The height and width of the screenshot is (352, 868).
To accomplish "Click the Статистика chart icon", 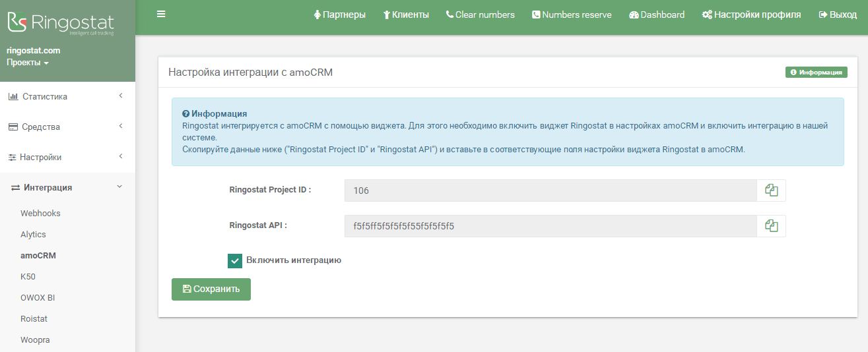I will pyautogui.click(x=13, y=97).
